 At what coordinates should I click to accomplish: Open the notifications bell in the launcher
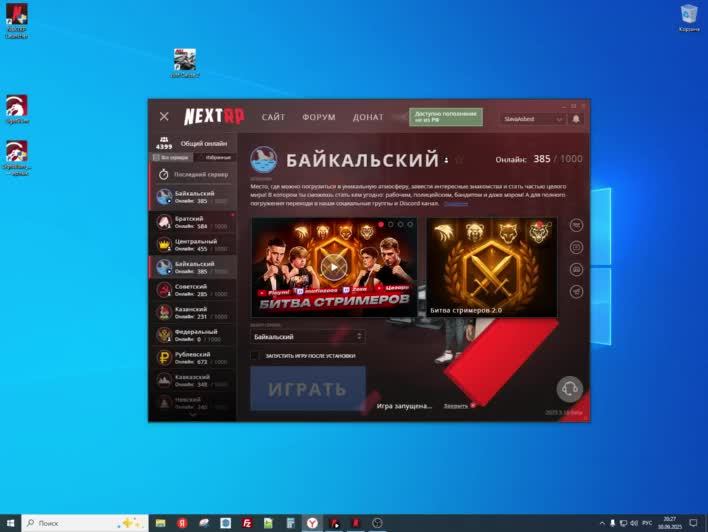(576, 119)
